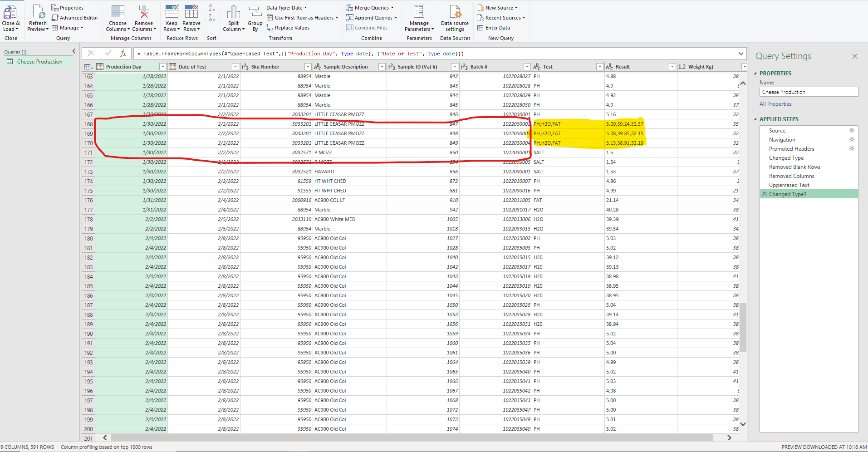The width and height of the screenshot is (868, 452).
Task: Open the New Source dropdown
Action: (x=497, y=8)
